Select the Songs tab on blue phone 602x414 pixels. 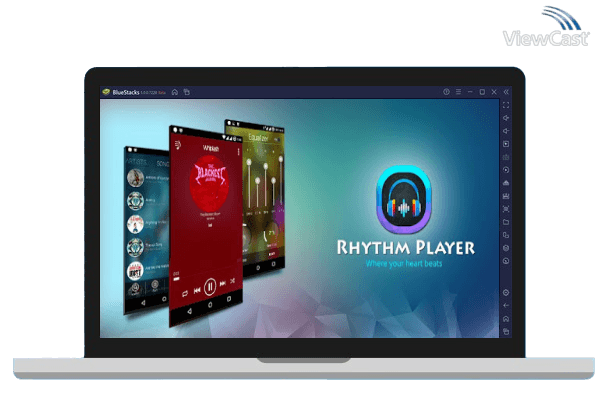163,164
